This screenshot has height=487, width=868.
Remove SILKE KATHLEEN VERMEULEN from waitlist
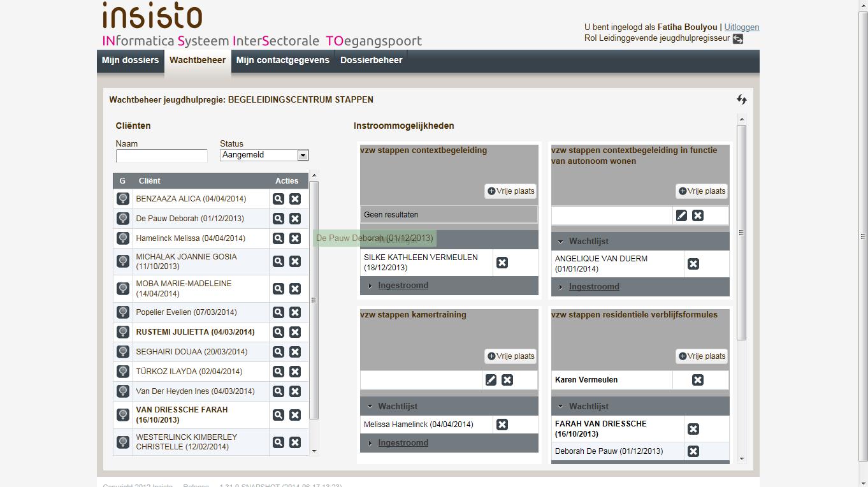point(502,263)
